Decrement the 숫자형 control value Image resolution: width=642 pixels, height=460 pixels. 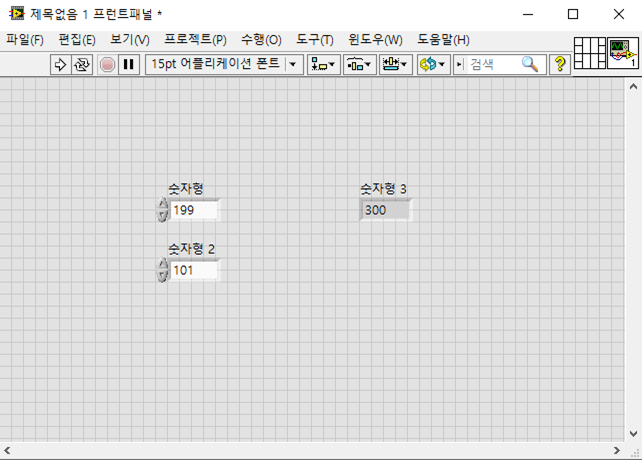point(163,215)
